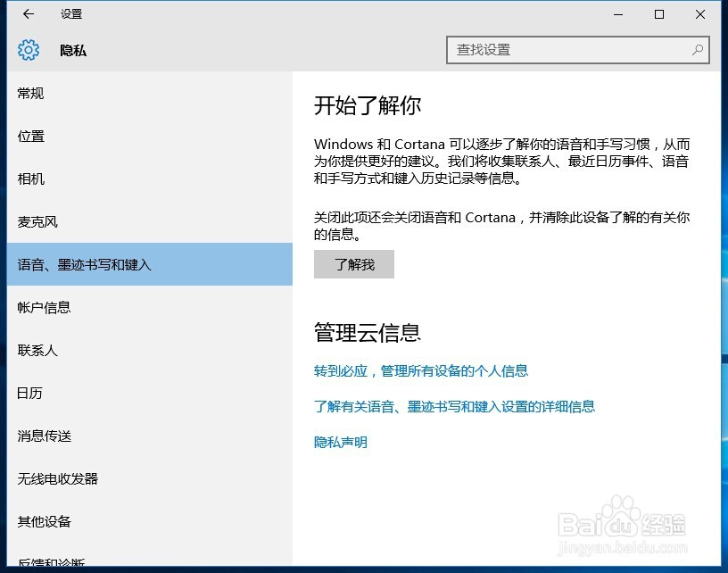The height and width of the screenshot is (573, 728).
Task: Choose 联系人 in the sidebar
Action: [150, 350]
